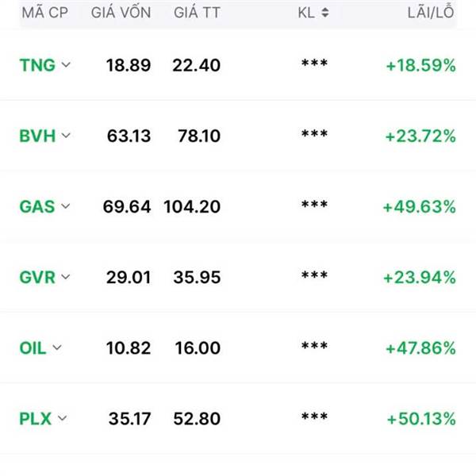Viewport: 476px width, 476px height.
Task: Click the PLX stock symbol
Action: (x=35, y=418)
